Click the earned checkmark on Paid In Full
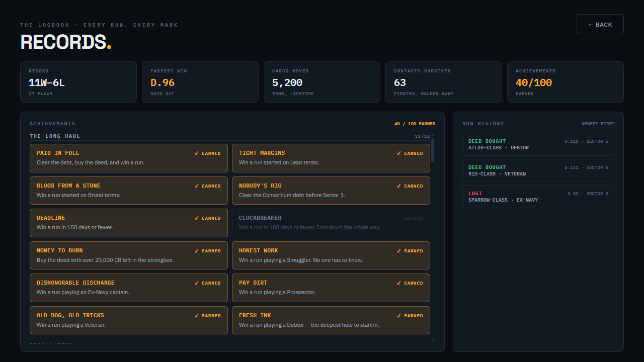Viewport: 644px width, 362px height. (197, 153)
